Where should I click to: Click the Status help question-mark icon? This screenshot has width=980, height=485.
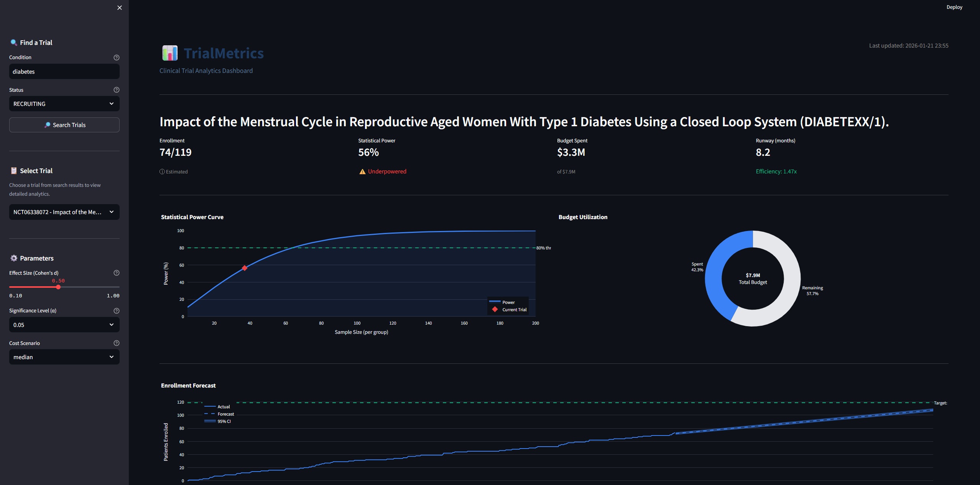(x=117, y=90)
